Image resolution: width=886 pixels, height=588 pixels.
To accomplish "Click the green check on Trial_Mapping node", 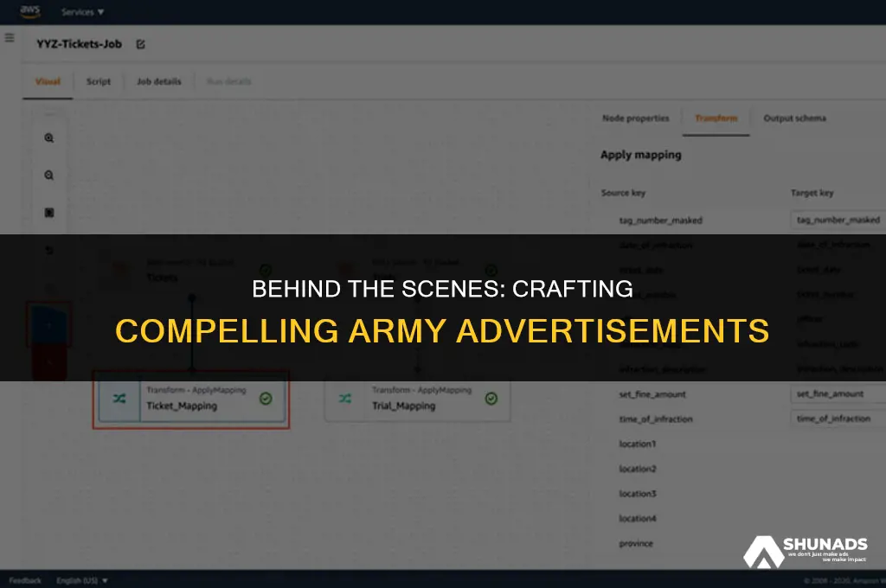I will [x=491, y=399].
